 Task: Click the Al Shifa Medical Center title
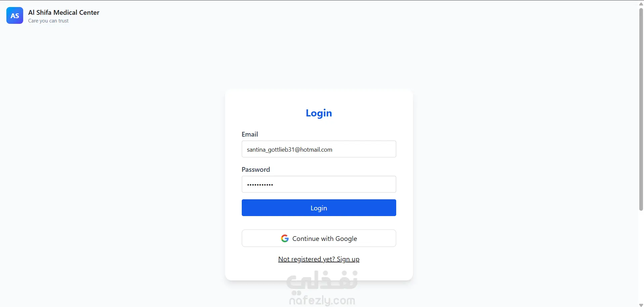pos(64,12)
